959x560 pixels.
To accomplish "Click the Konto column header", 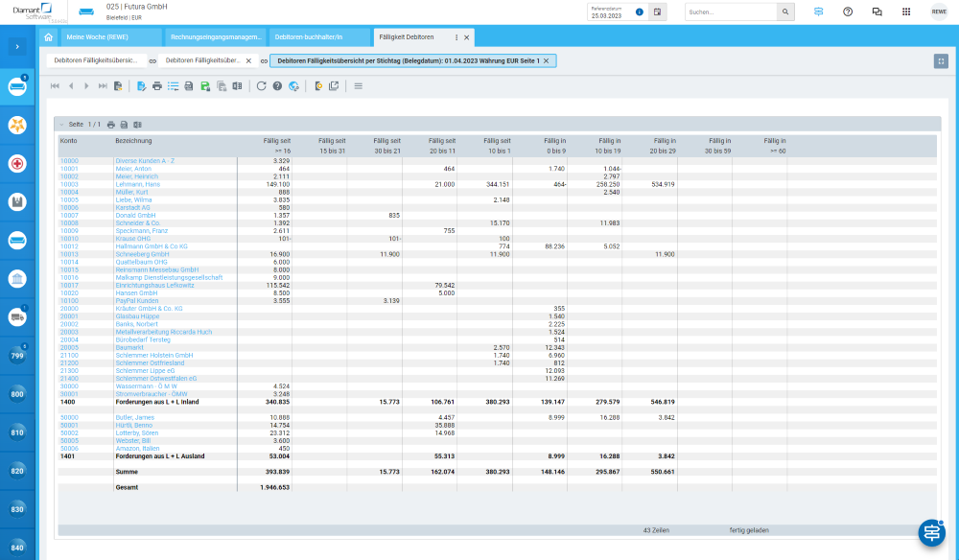I will [68, 141].
